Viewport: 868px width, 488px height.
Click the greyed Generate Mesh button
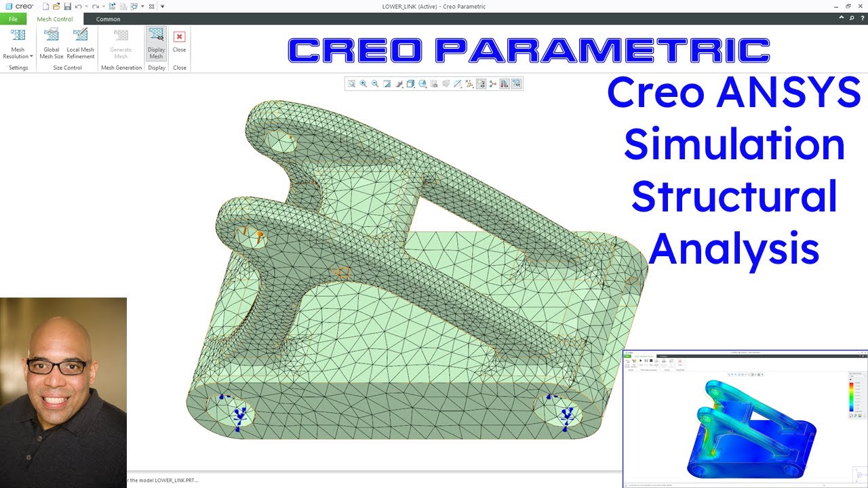(x=121, y=43)
